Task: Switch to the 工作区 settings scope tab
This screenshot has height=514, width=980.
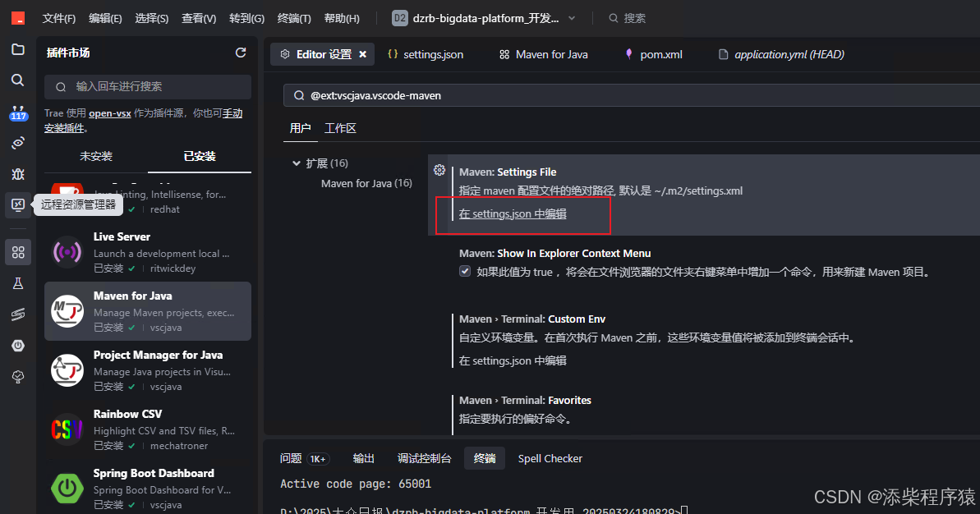Action: click(x=340, y=128)
